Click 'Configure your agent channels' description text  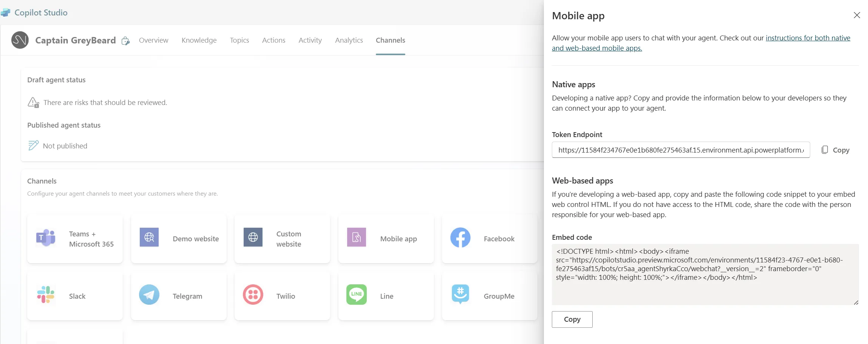tap(122, 193)
